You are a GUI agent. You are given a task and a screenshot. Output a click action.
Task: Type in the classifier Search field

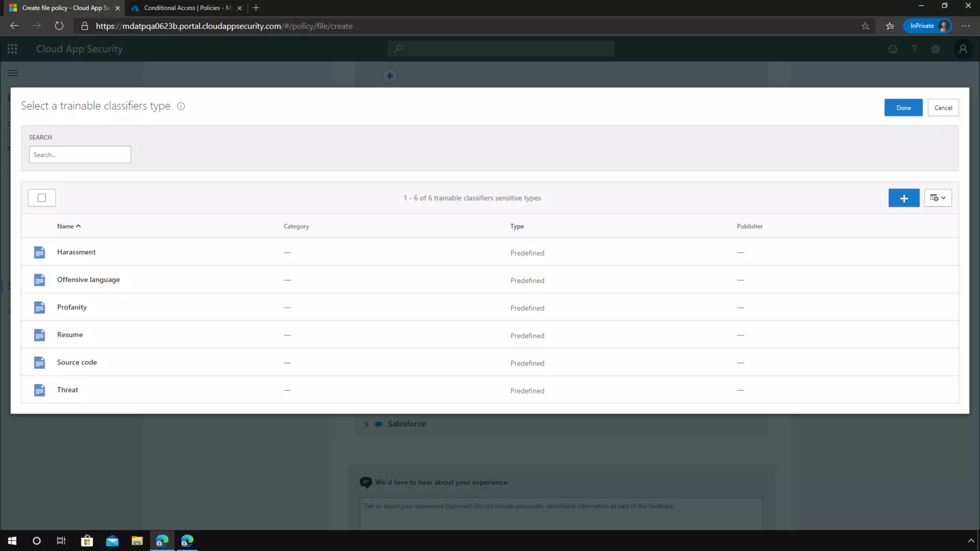click(80, 154)
